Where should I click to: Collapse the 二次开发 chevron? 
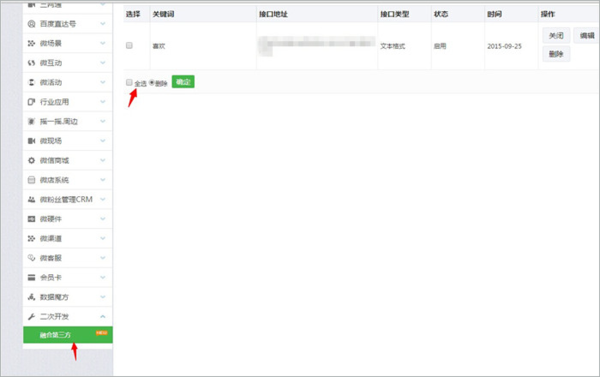103,317
